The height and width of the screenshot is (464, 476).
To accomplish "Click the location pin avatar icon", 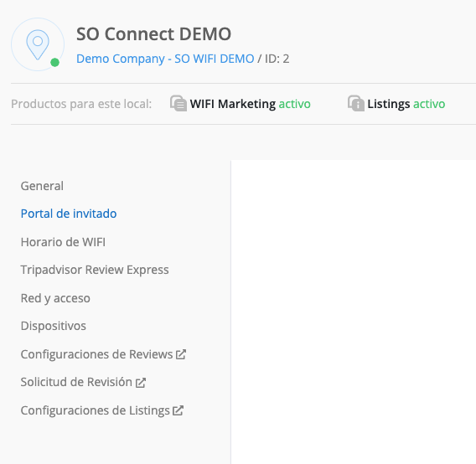I will click(38, 44).
